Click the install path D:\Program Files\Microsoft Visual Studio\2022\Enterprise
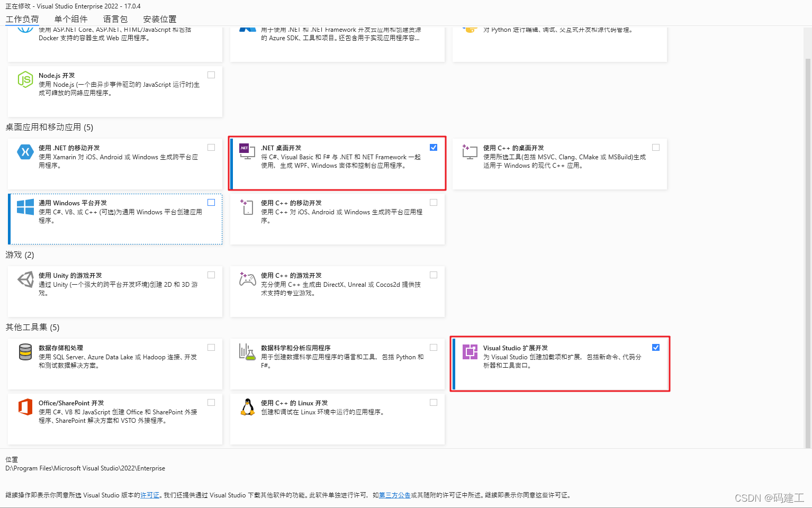 pos(85,468)
